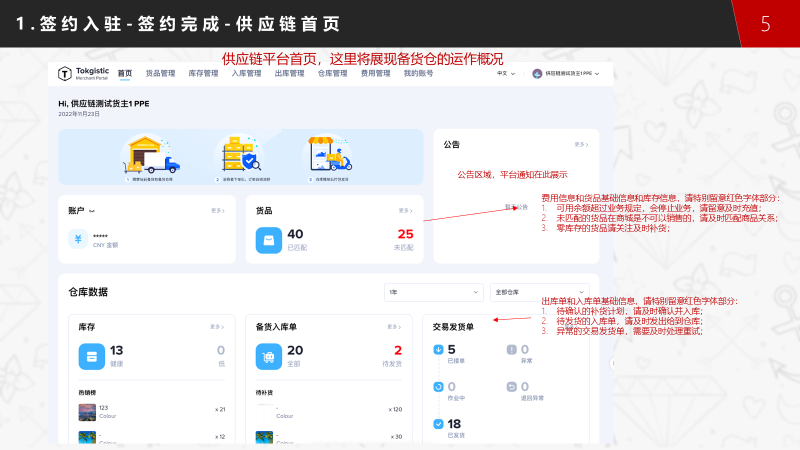Screen dimensions: 800x450
Task: Click the Tokgistic Merchant Portal logo
Action: (x=83, y=73)
